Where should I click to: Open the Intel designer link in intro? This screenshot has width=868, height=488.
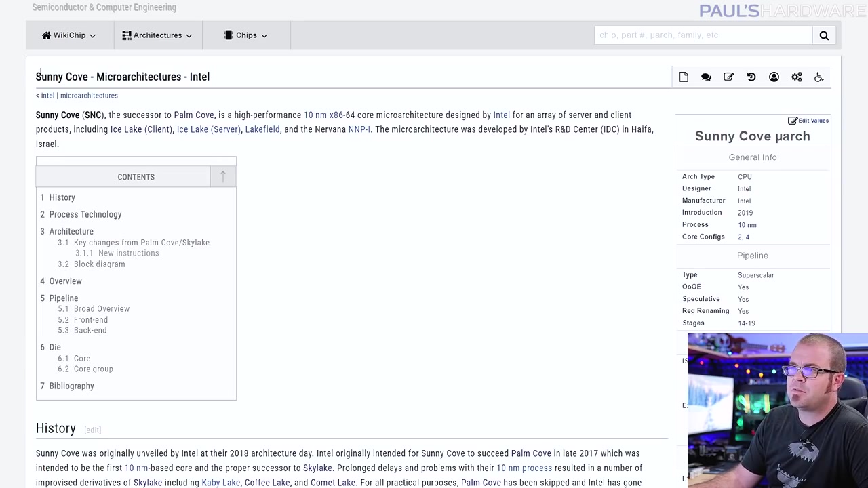[x=501, y=115]
